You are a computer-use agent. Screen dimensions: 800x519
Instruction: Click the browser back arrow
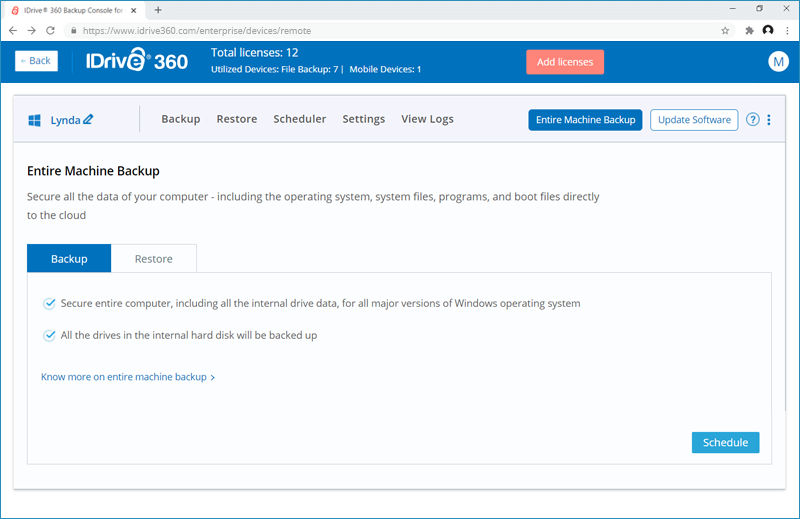13,31
